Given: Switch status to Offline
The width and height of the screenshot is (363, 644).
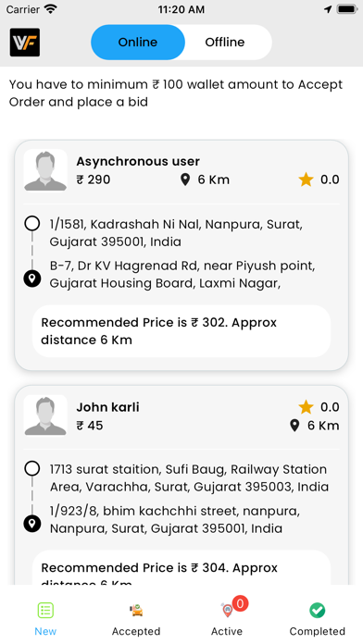Looking at the screenshot, I should (225, 43).
